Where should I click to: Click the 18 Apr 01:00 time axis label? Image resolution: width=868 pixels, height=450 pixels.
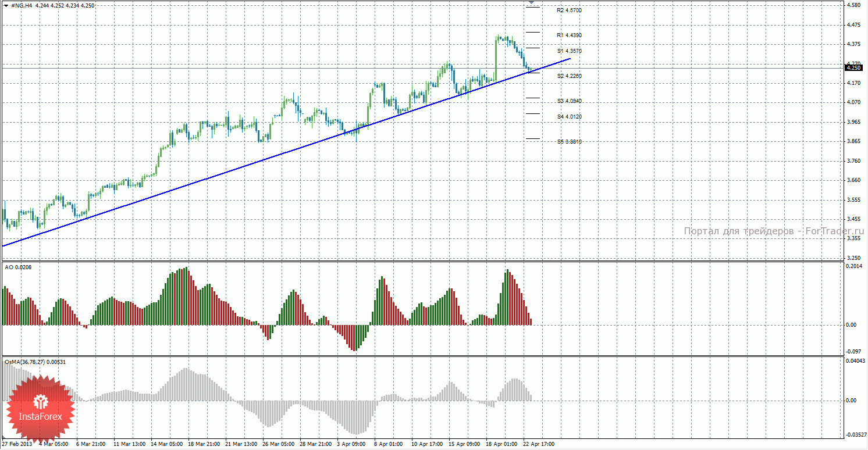[x=501, y=444]
